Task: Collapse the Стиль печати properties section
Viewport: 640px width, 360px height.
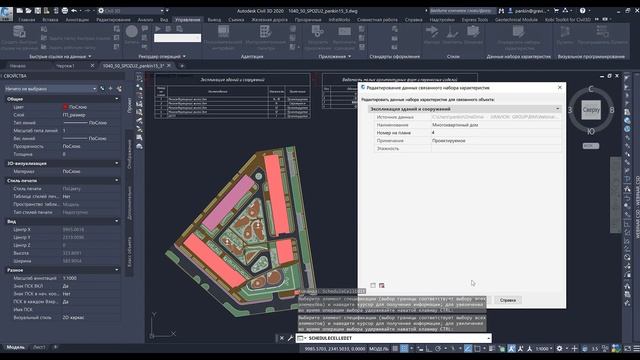Action: [117, 180]
